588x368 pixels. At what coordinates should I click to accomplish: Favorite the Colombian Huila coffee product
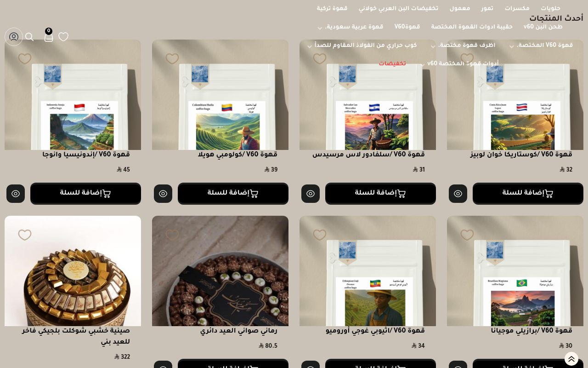pos(172,59)
